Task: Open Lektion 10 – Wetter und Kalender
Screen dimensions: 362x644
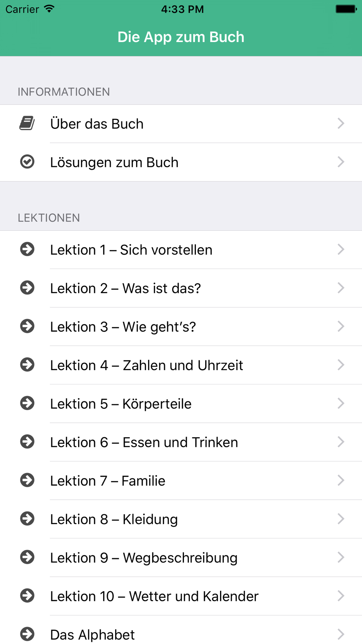Action: [x=181, y=596]
